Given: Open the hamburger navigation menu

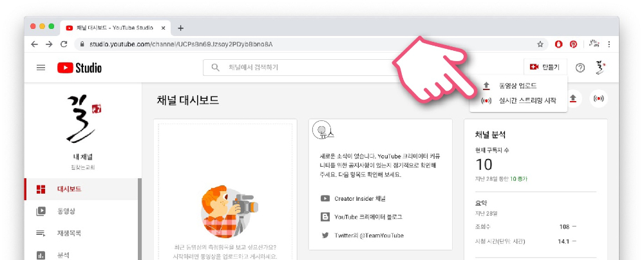Looking at the screenshot, I should pos(41,68).
